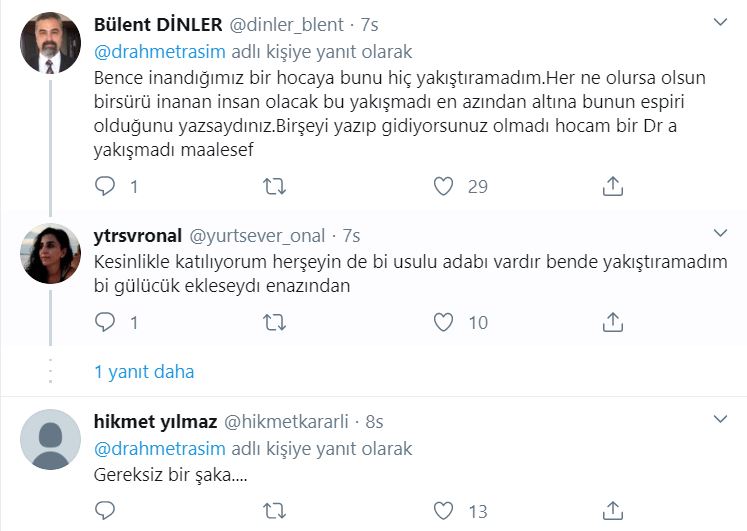Retweet hikmet yılmaz's tweet
Image resolution: width=747 pixels, height=531 pixels.
[273, 511]
